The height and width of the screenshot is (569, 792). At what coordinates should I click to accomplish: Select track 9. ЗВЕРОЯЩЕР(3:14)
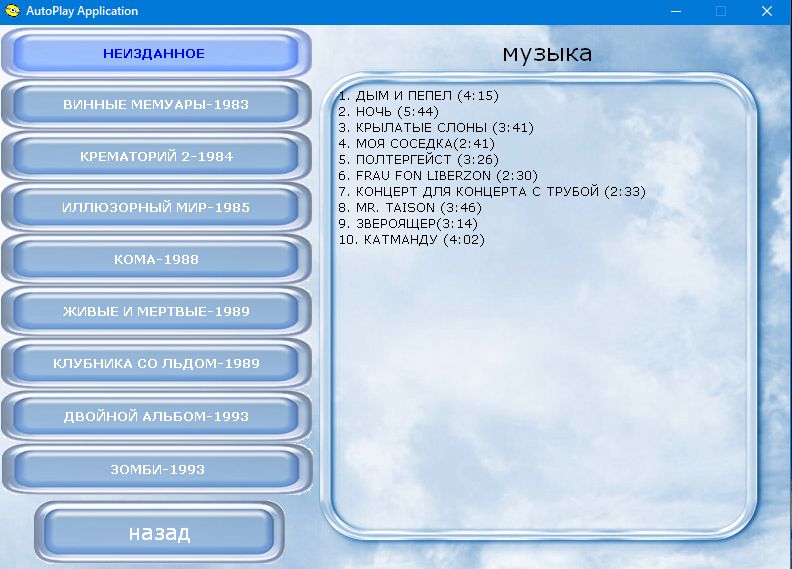(408, 224)
